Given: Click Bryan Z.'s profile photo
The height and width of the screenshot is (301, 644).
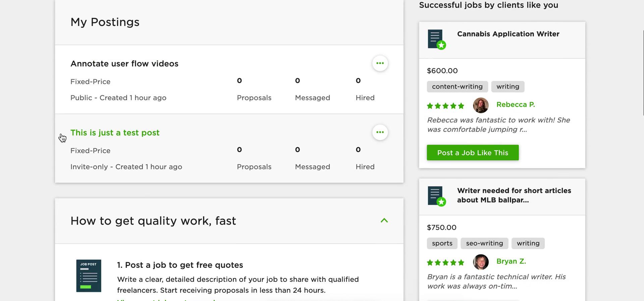Looking at the screenshot, I should coord(481,262).
